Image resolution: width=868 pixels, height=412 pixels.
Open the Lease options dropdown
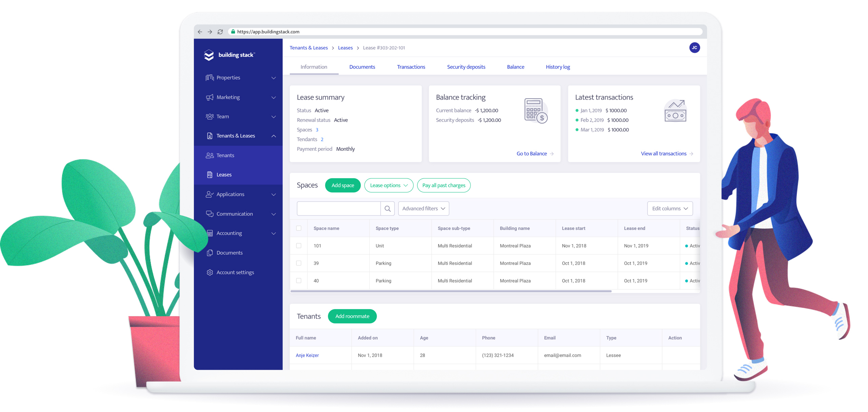coord(389,185)
